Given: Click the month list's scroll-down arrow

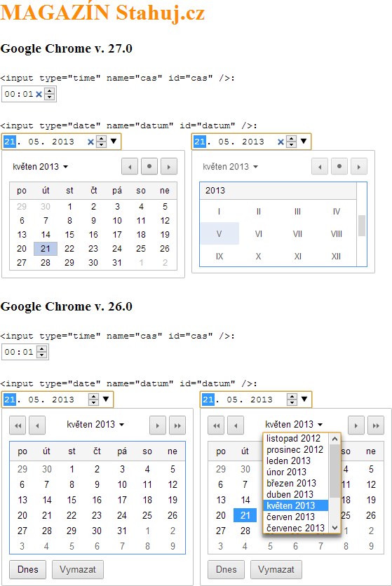Looking at the screenshot, I should pyautogui.click(x=334, y=528).
